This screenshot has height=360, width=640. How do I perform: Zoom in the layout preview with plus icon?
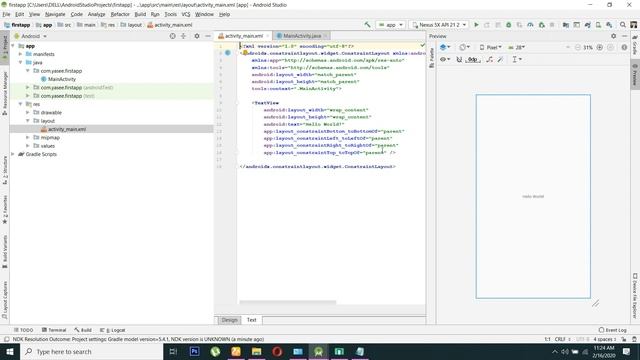point(600,47)
